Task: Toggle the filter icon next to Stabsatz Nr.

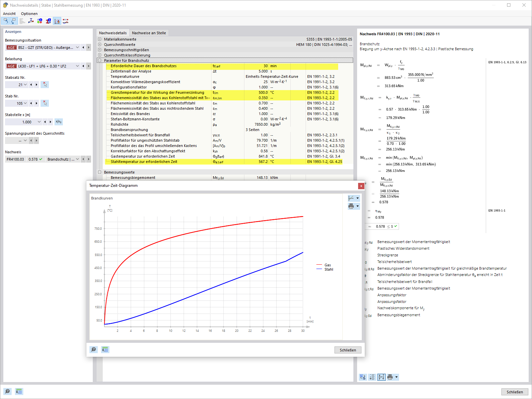Action: coord(45,84)
